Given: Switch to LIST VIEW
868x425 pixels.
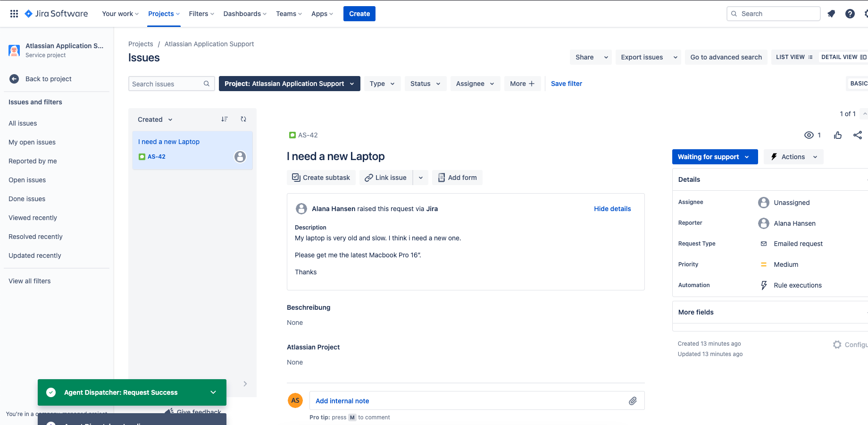Looking at the screenshot, I should click(x=794, y=57).
